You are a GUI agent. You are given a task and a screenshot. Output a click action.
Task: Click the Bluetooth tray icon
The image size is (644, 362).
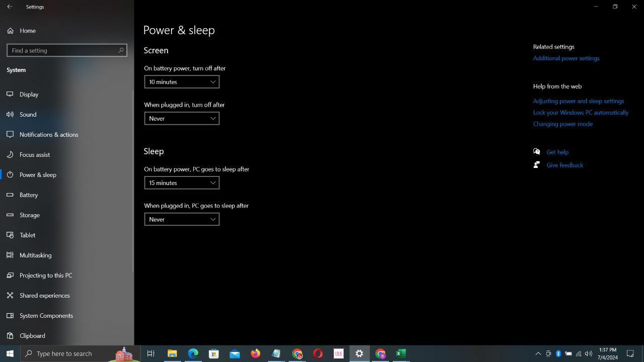point(558,353)
